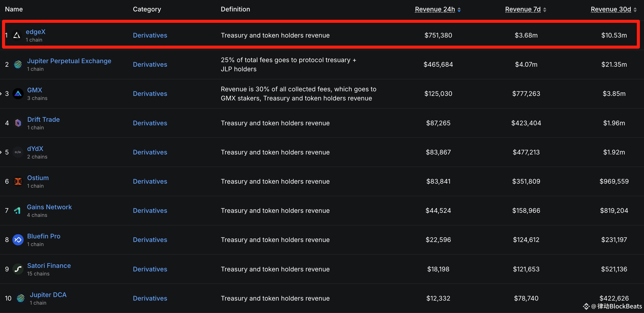This screenshot has height=313, width=644.
Task: Expand the dYdX row chains breakdown
Action: (x=1, y=152)
